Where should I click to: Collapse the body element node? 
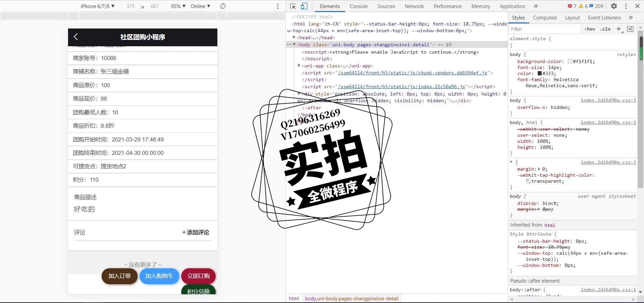pos(294,44)
